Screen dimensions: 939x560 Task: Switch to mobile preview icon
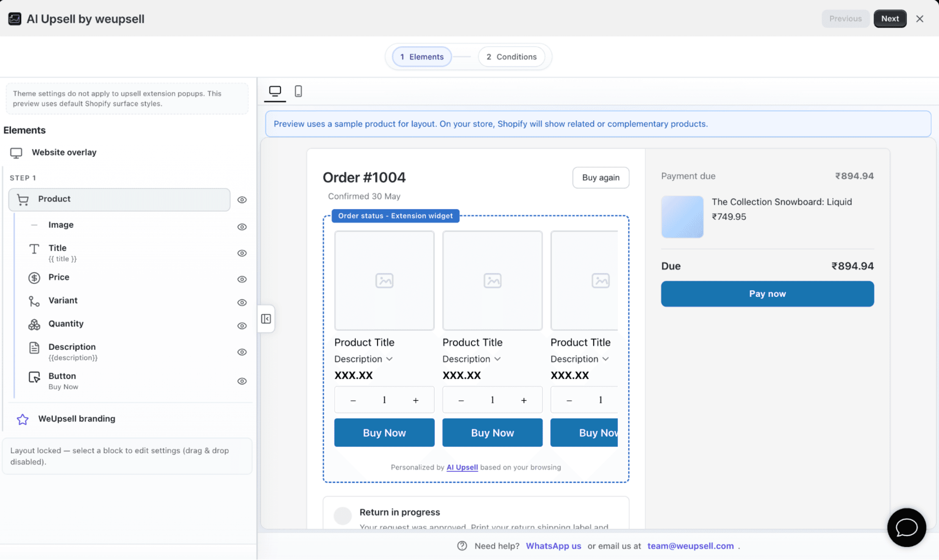298,91
